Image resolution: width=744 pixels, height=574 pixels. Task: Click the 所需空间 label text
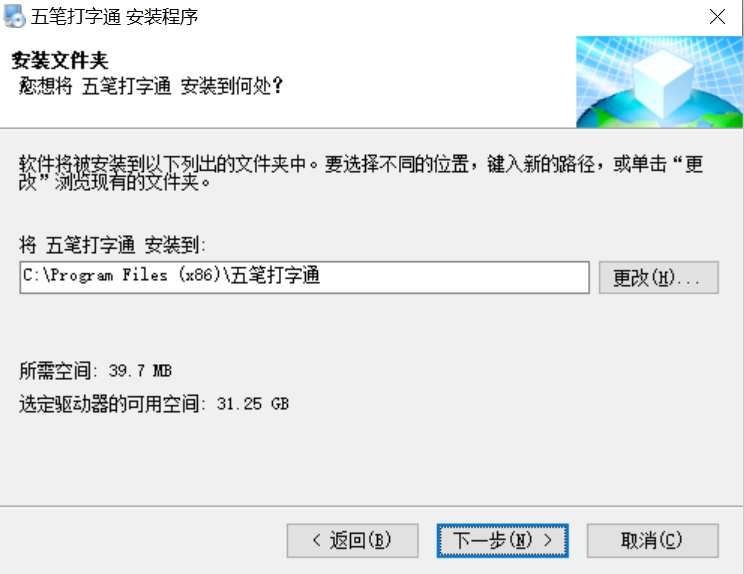[x=56, y=370]
